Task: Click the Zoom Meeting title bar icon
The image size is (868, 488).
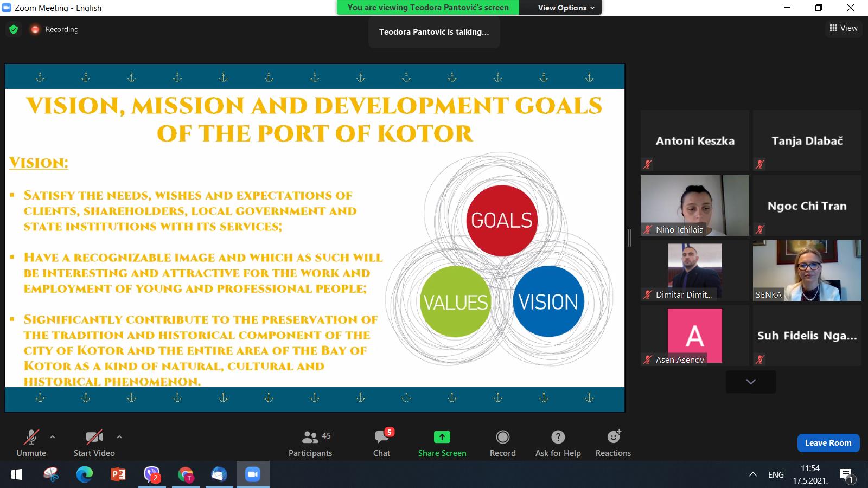Action: (x=7, y=8)
